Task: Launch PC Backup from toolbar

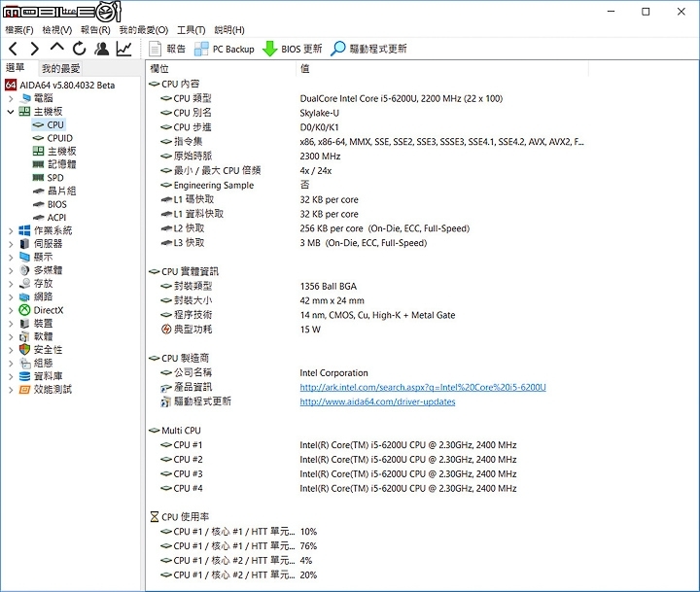Action: coord(225,50)
